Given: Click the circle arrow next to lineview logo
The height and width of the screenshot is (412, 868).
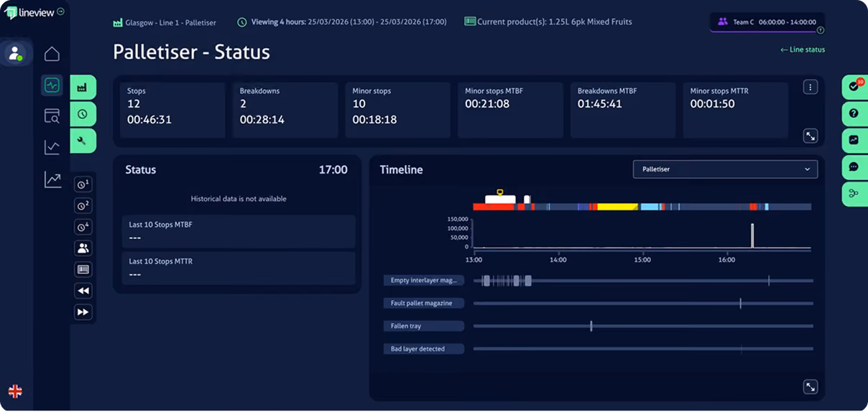Looking at the screenshot, I should pyautogui.click(x=60, y=11).
